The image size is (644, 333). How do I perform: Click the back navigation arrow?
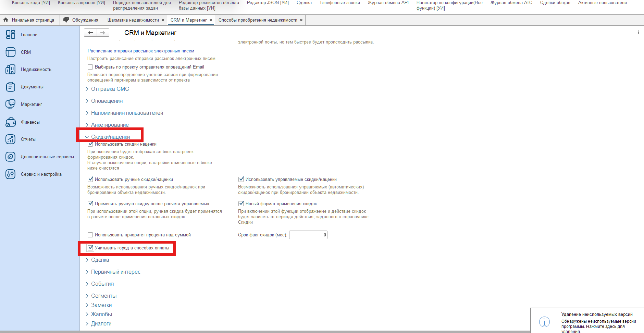[x=90, y=33]
